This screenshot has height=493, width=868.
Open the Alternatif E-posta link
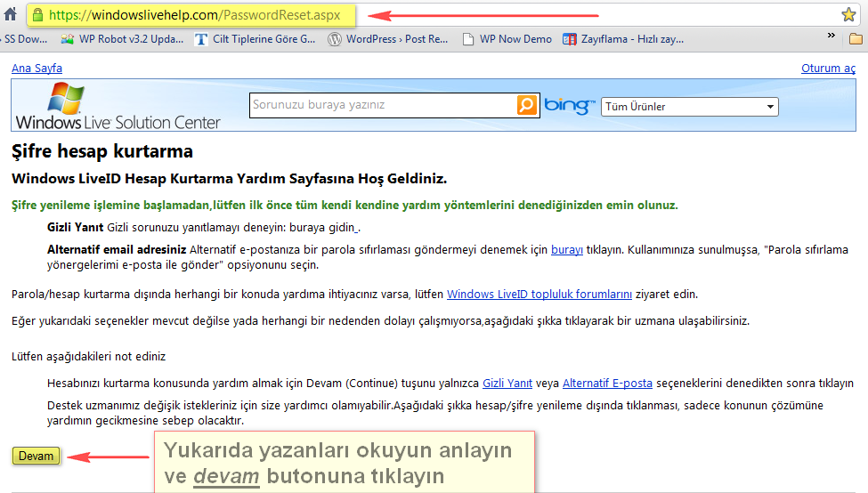(607, 383)
